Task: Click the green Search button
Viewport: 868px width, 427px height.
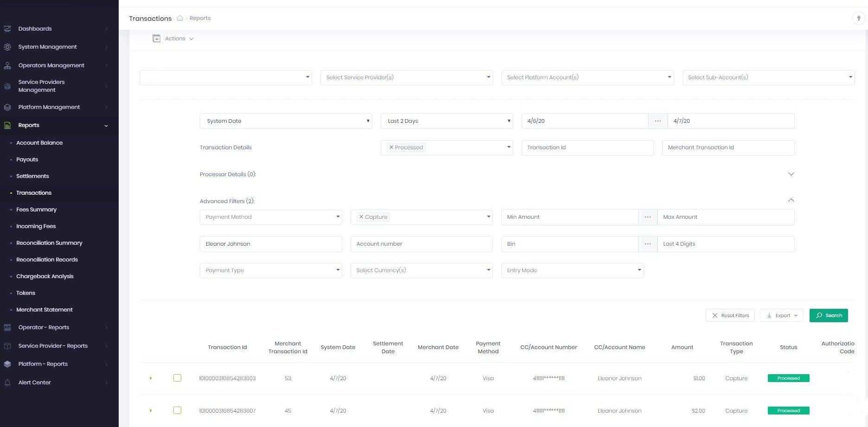Action: (x=828, y=315)
